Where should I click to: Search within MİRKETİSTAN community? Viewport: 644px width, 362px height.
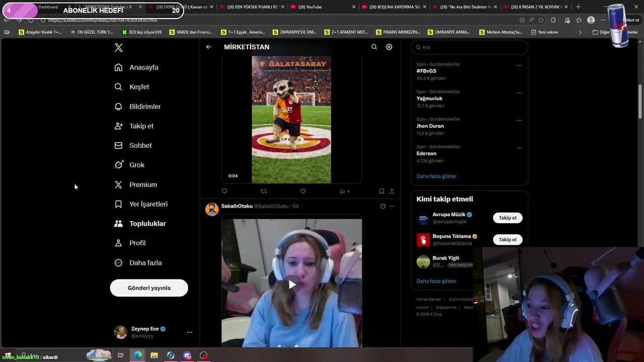coord(374,47)
